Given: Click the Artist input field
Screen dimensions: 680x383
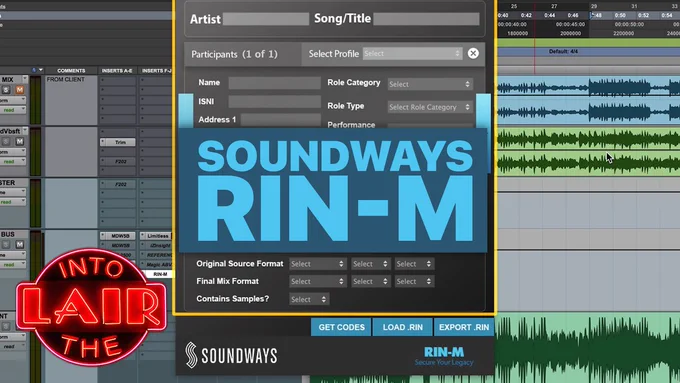Looking at the screenshot, I should pos(266,19).
